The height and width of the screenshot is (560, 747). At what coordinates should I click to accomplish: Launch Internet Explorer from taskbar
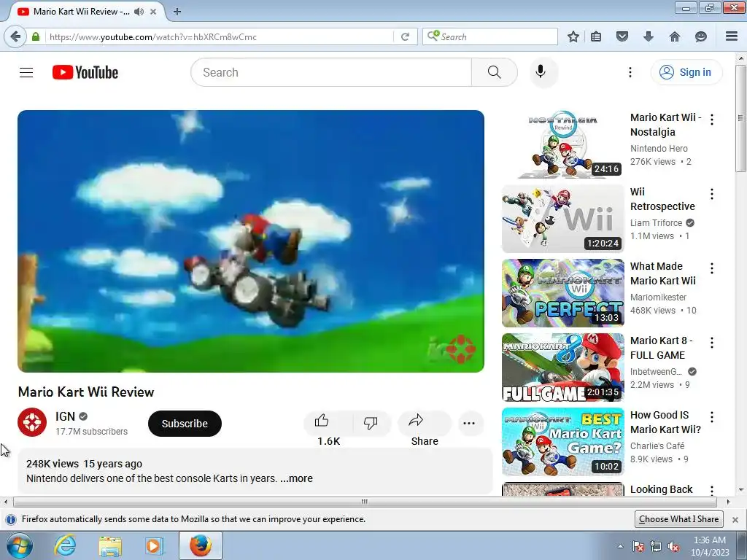coord(65,545)
